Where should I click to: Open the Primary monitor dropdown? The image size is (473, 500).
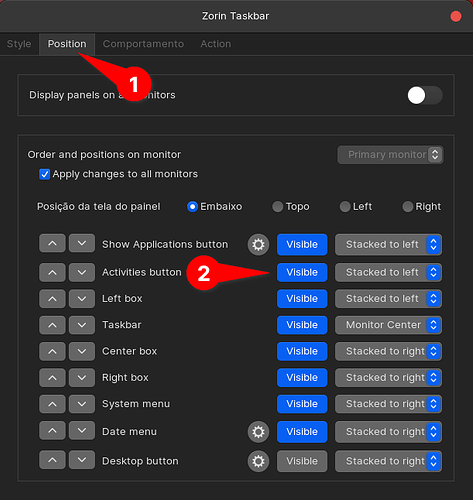390,155
